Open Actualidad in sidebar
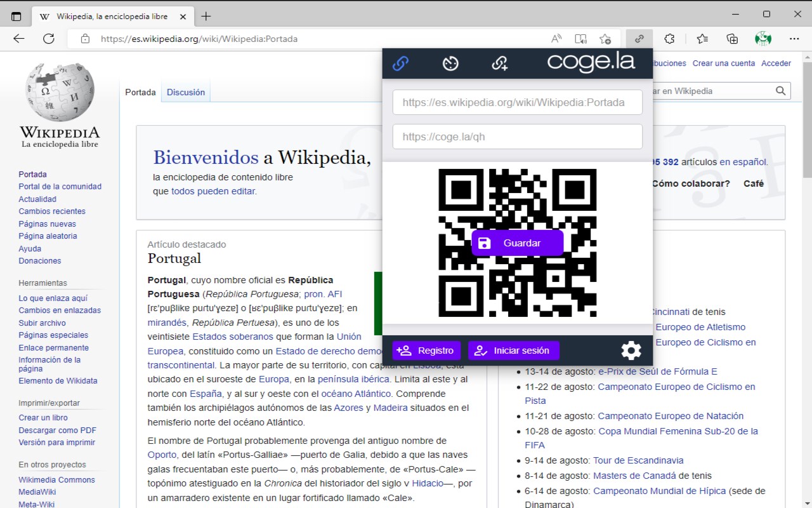The height and width of the screenshot is (508, 812). tap(37, 199)
